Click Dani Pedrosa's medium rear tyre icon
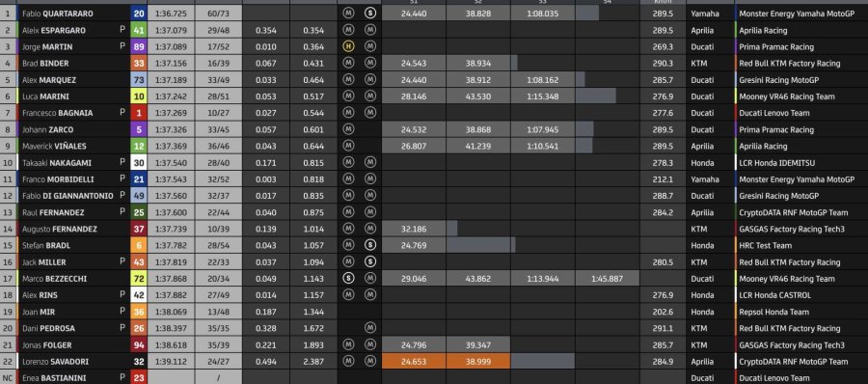868x384 pixels. [369, 329]
